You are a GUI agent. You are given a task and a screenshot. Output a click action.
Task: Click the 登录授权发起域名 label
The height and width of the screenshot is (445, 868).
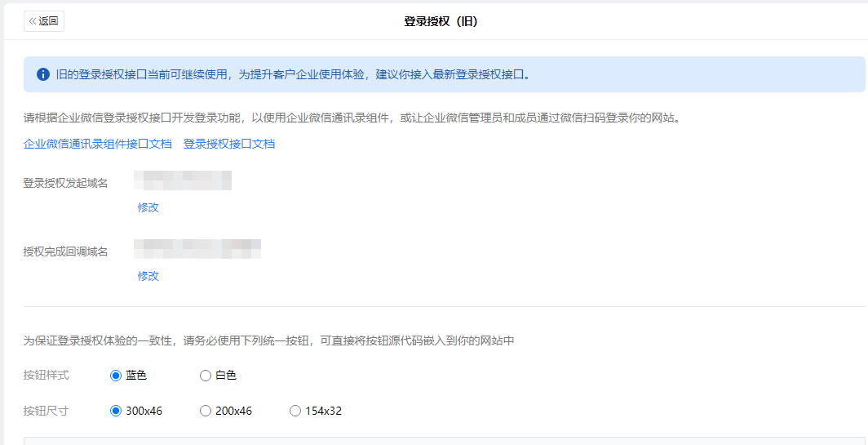(x=65, y=184)
